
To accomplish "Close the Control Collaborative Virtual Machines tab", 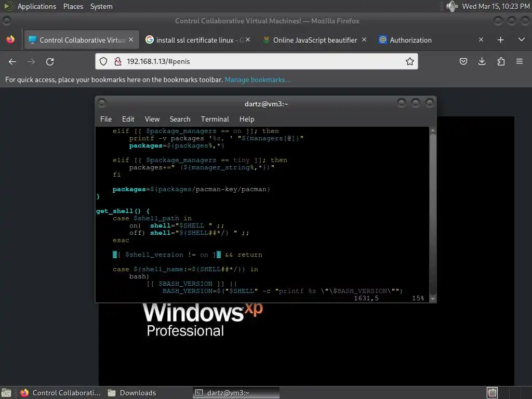I will pos(131,39).
